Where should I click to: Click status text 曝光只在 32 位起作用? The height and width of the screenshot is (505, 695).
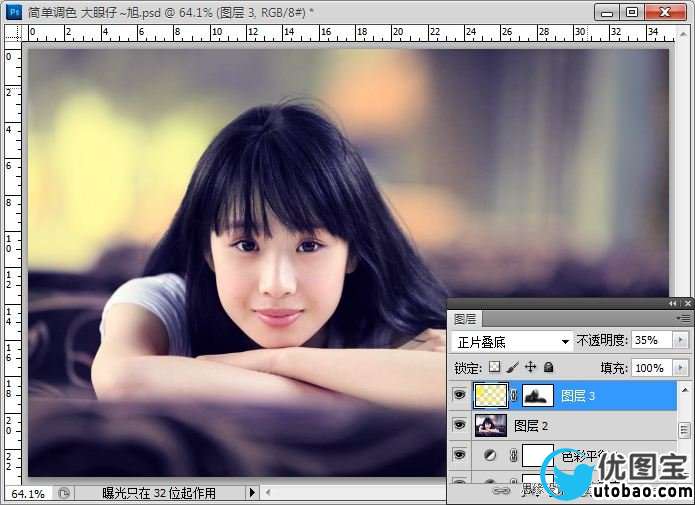(x=159, y=493)
